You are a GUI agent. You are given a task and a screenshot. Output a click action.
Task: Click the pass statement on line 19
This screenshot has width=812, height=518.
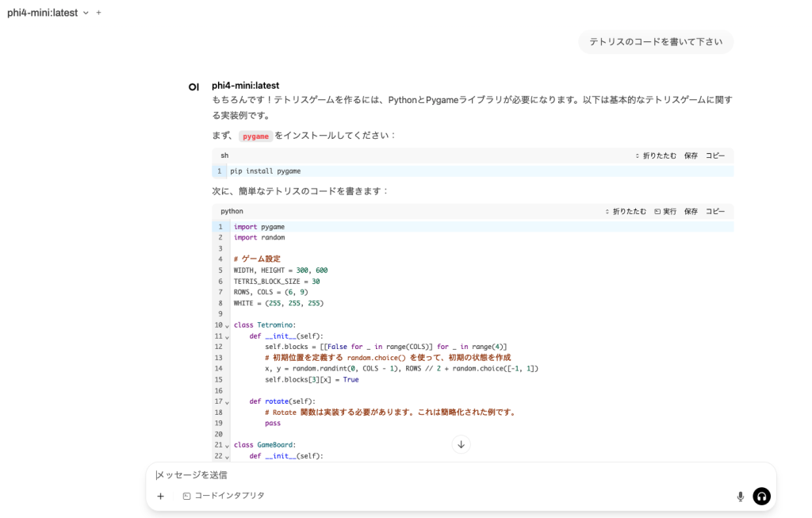tap(273, 424)
